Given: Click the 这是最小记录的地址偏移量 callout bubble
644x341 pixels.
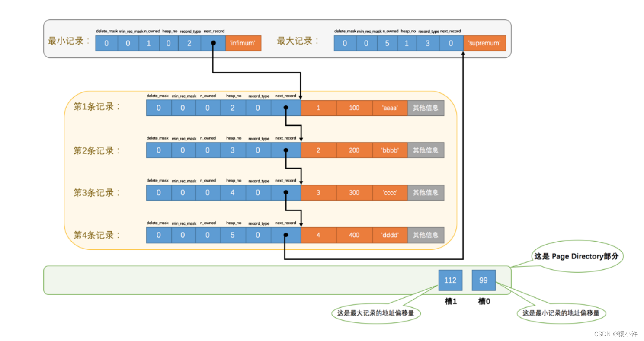Looking at the screenshot, I should pyautogui.click(x=561, y=313).
